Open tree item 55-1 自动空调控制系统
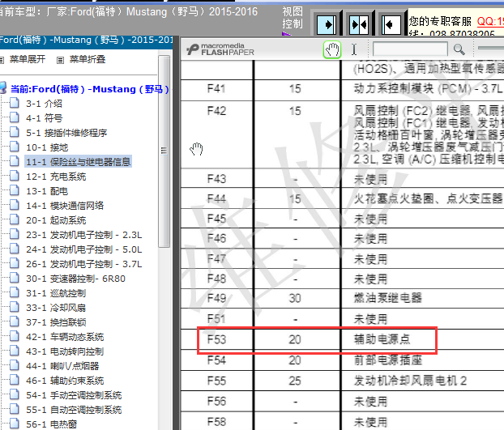The height and width of the screenshot is (430, 504). [74, 410]
